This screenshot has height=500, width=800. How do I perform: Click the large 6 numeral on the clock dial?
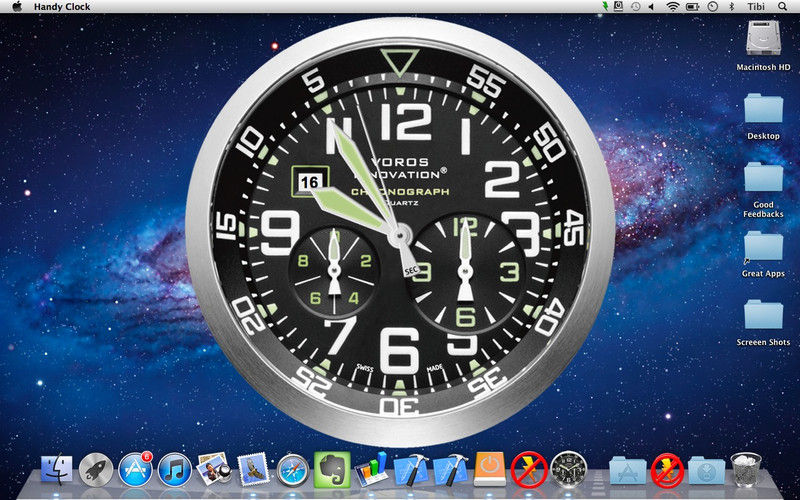399,352
